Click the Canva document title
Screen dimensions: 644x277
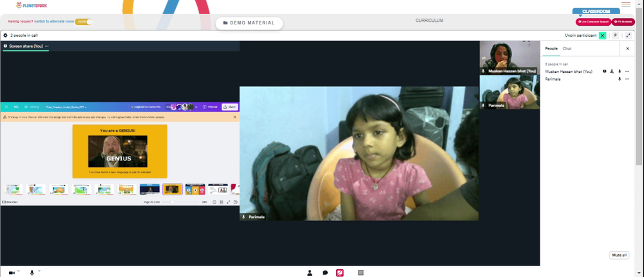[66, 107]
